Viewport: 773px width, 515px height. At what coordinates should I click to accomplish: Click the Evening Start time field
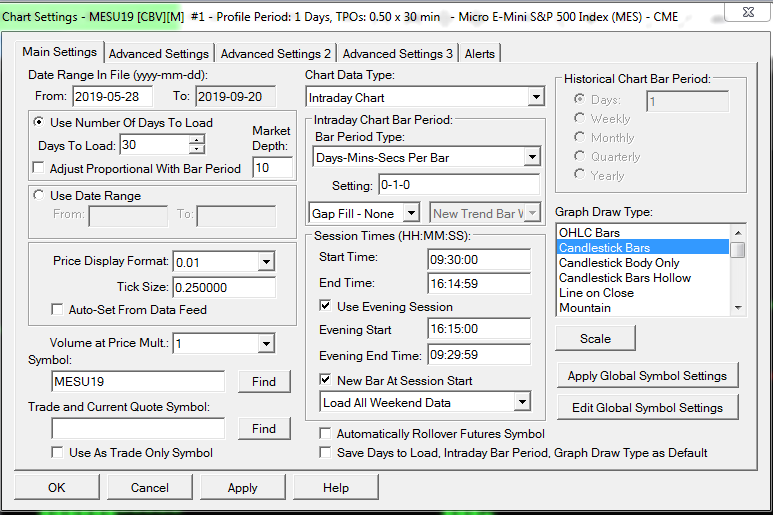click(x=479, y=329)
